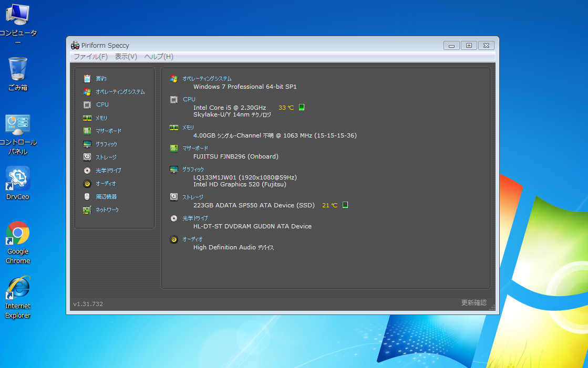Open the オーディオ speaker icon in sidebar
The image size is (588, 368).
[x=87, y=183]
